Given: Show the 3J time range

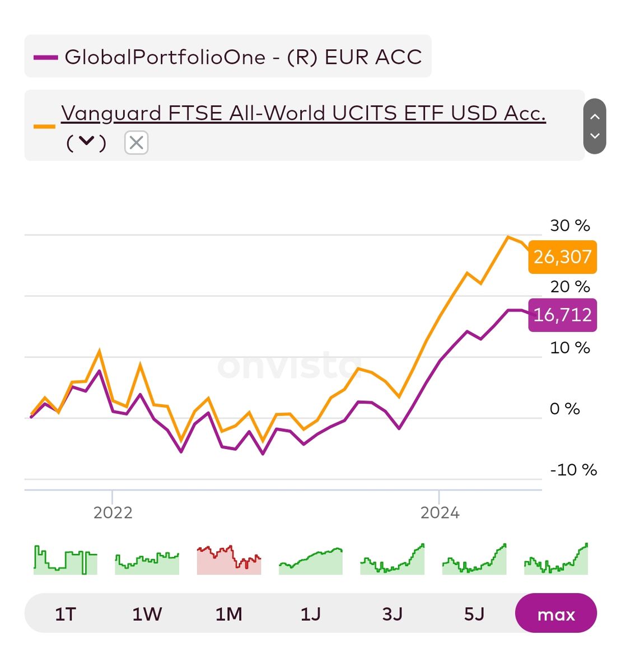Looking at the screenshot, I should click(392, 614).
